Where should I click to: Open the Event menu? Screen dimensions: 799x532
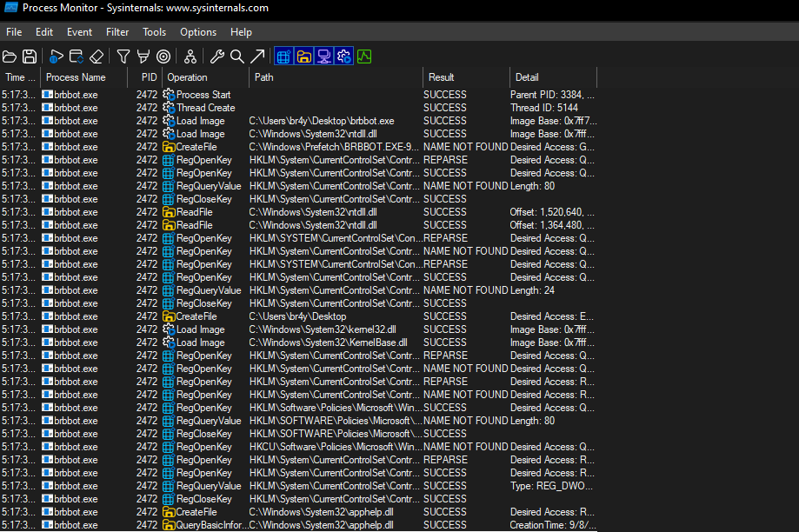point(79,32)
